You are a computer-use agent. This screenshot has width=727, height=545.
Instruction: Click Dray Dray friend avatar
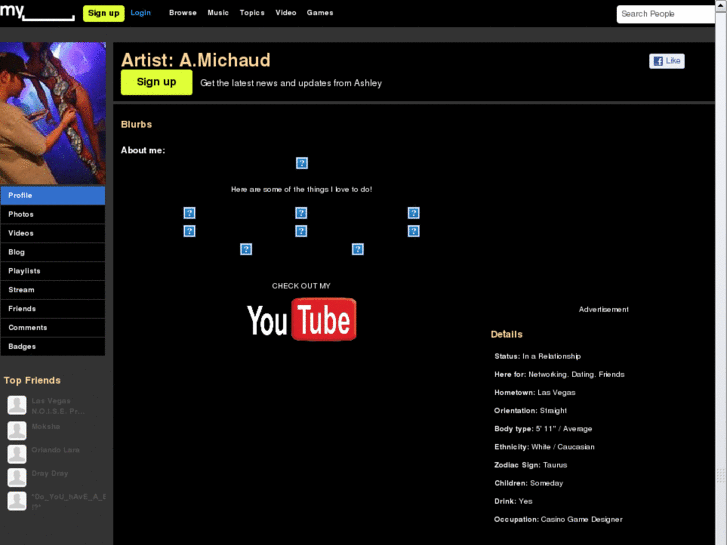tap(17, 477)
